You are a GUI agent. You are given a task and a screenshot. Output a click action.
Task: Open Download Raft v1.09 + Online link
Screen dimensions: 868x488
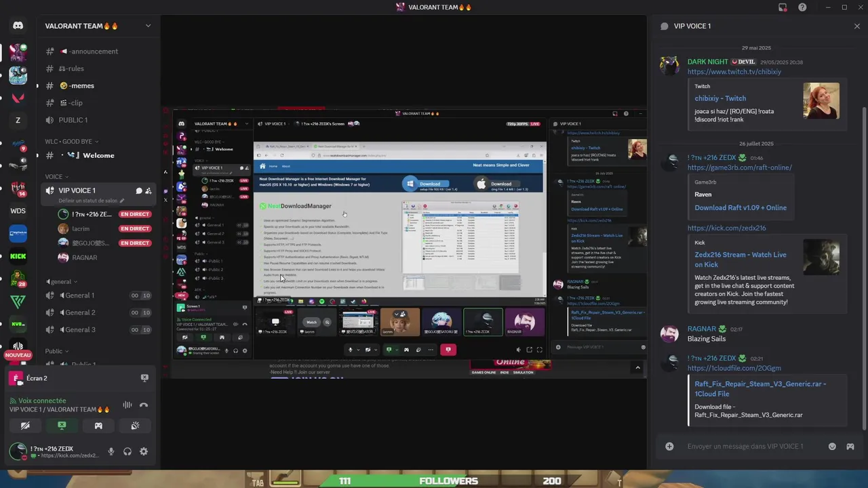click(x=741, y=207)
